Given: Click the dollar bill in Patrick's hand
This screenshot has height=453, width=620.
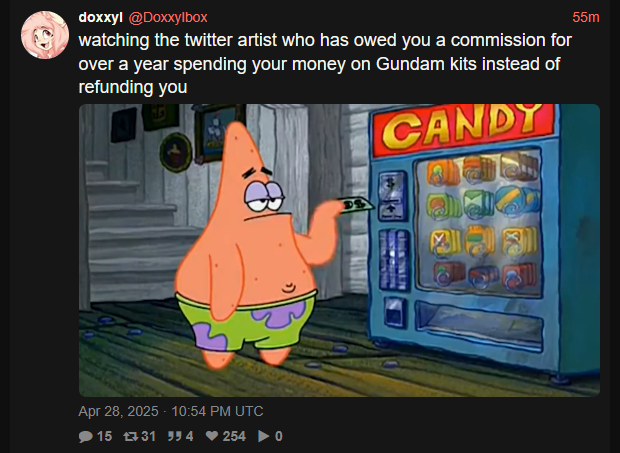Looking at the screenshot, I should [358, 205].
